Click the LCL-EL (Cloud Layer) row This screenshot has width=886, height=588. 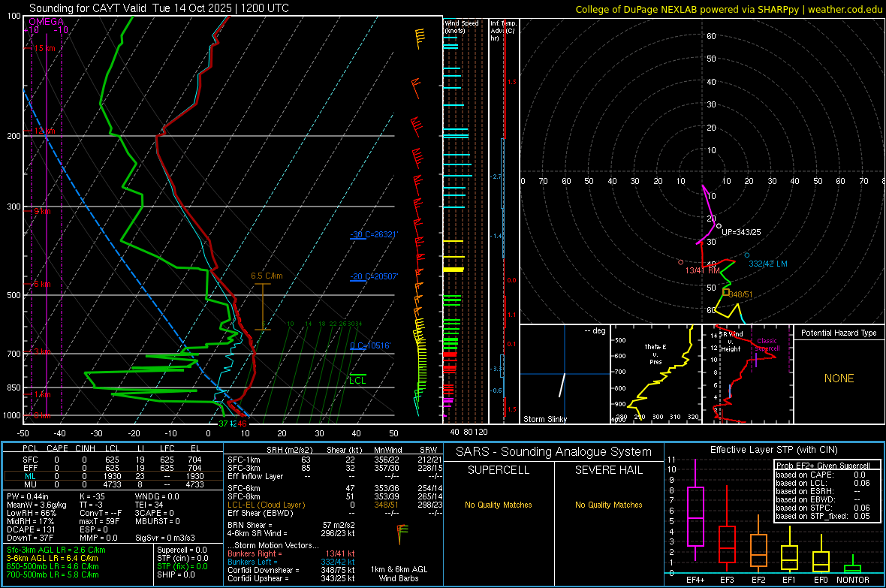click(x=335, y=505)
